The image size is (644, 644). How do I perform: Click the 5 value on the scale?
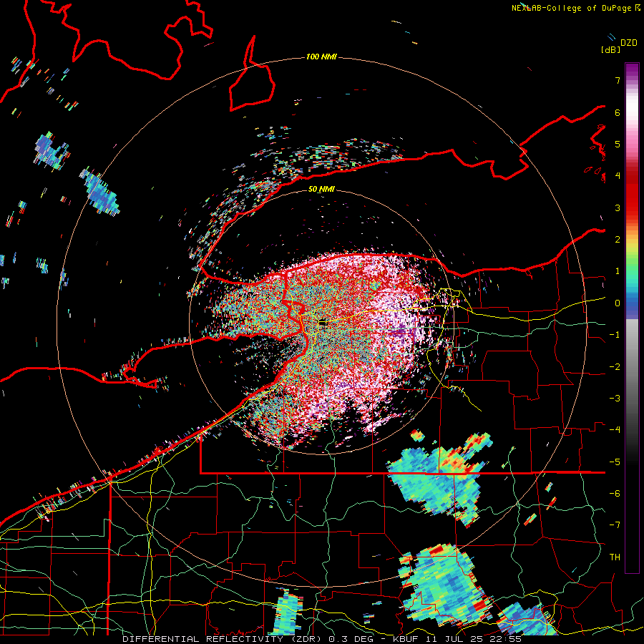(618, 144)
